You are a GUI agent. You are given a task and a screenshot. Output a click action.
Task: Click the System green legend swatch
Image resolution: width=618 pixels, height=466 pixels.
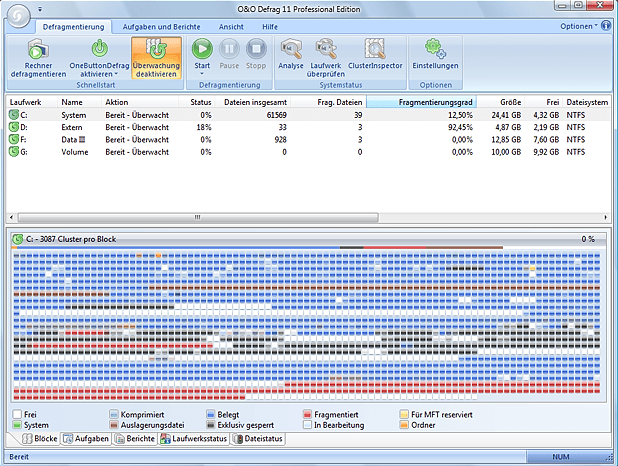[x=17, y=425]
